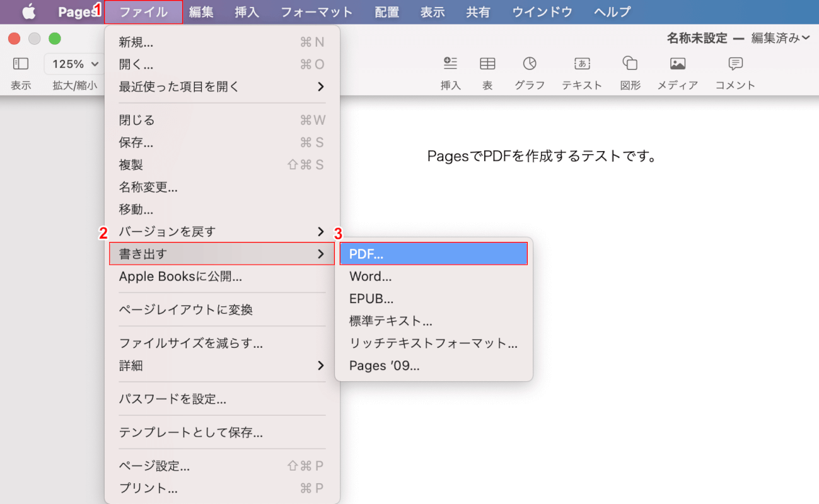The height and width of the screenshot is (504, 819).
Task: Click the document title 名称未設定
Action: click(697, 38)
